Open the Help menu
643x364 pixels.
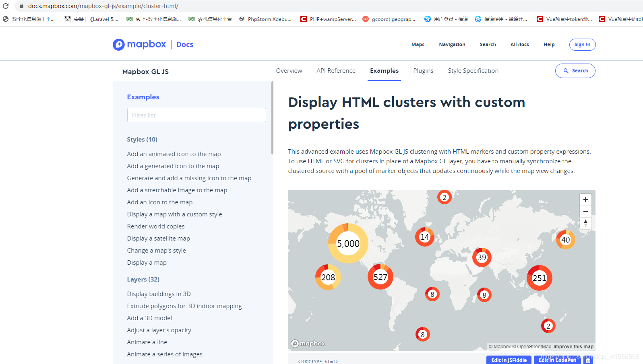[x=549, y=45]
